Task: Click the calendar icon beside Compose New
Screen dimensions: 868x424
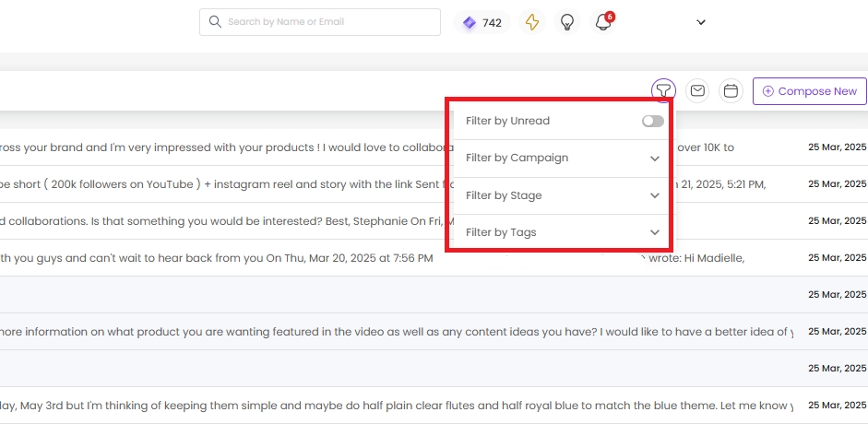Action: 731,90
